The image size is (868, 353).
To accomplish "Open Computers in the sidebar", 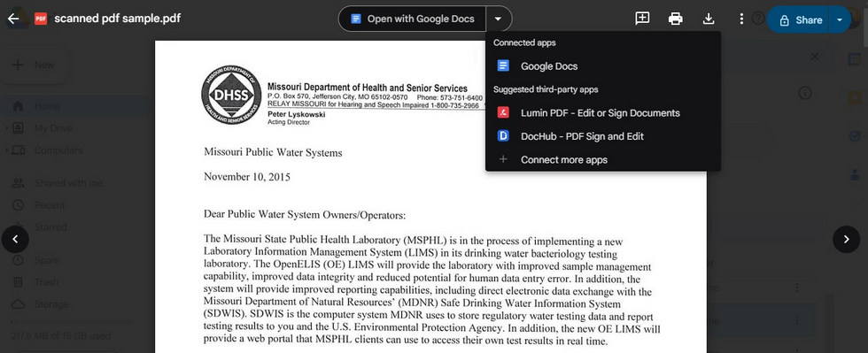I will pos(58,150).
